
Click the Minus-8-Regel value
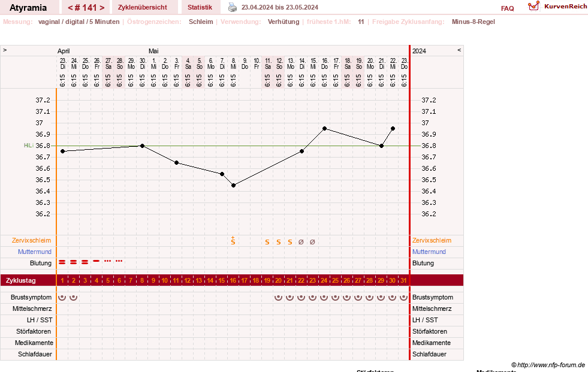point(474,22)
